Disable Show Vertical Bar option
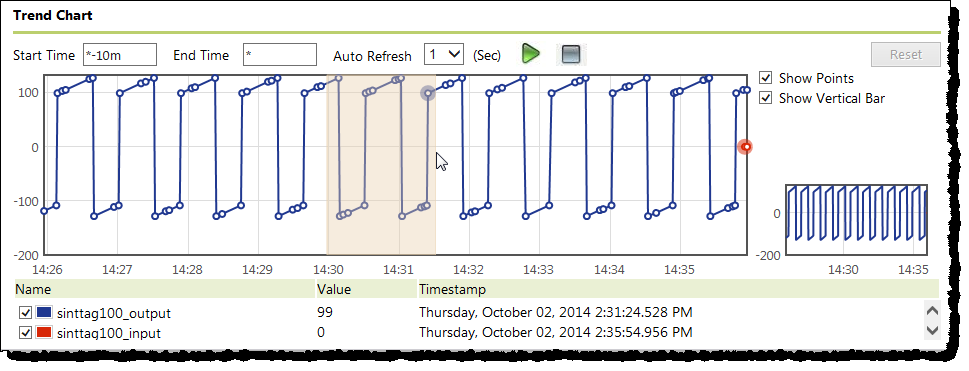Image resolution: width=969 pixels, height=371 pixels. point(766,98)
